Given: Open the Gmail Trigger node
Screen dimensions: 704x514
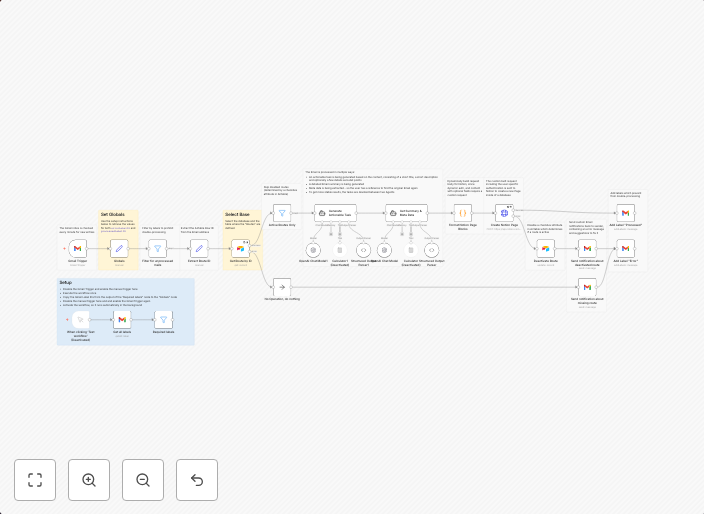Looking at the screenshot, I should click(78, 248).
